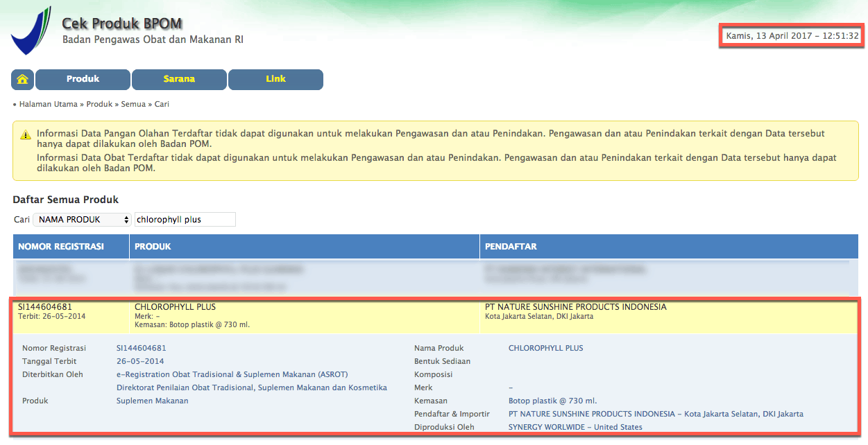Viewport: 868px width, 445px height.
Task: Select the SI144604681 registration row
Action: [435, 315]
